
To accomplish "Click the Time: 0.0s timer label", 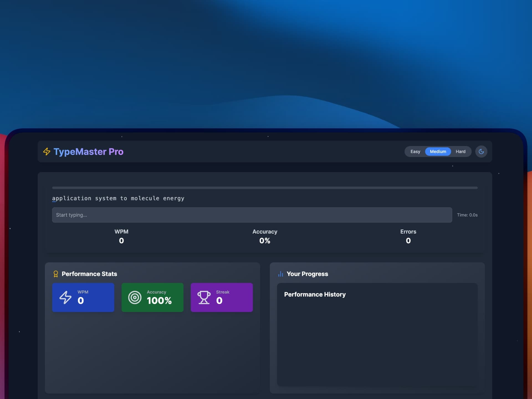I will click(x=467, y=215).
